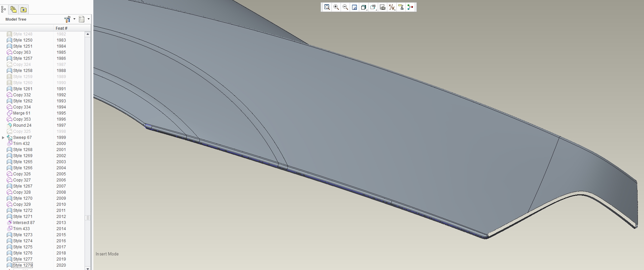Select Style 1257 in the tree
Image resolution: width=644 pixels, height=270 pixels.
(23, 58)
